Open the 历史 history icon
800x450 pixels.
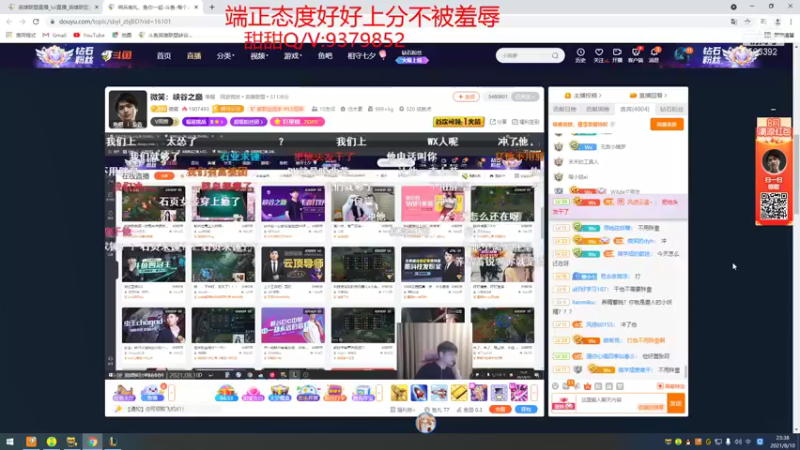(x=581, y=55)
